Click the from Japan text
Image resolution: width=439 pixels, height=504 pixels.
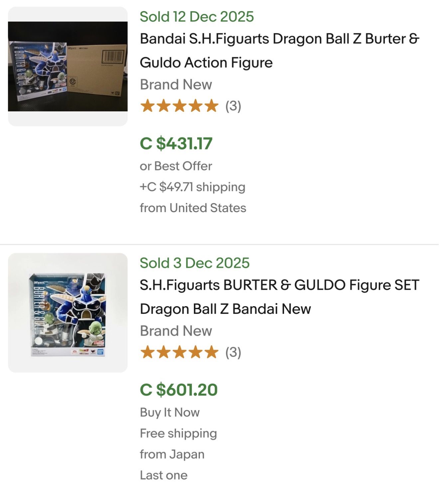pos(172,454)
